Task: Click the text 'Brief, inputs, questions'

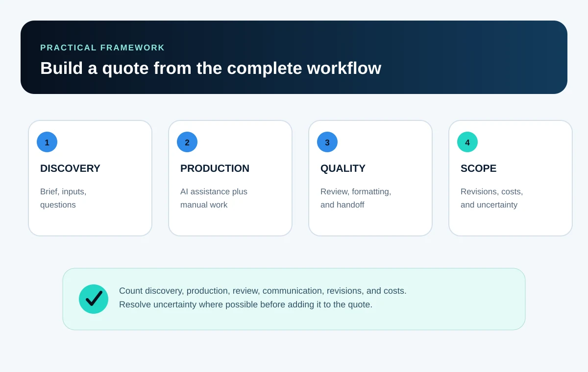Action: tap(63, 198)
